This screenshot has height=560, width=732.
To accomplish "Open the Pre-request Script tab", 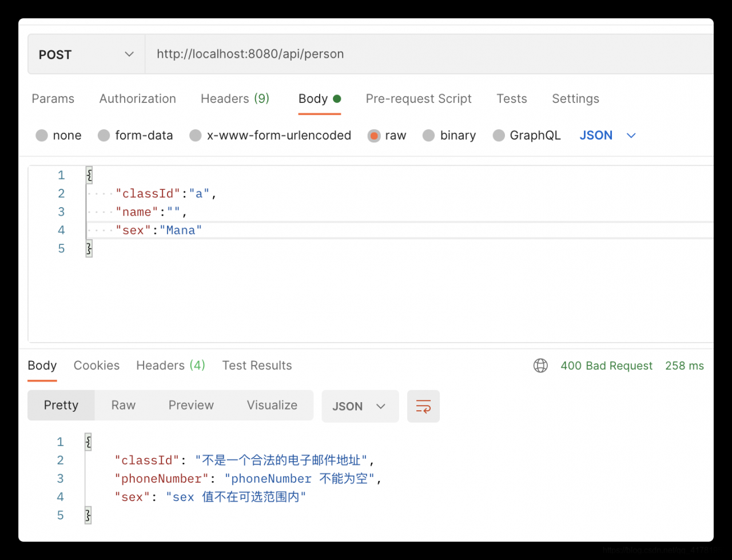I will (x=419, y=99).
